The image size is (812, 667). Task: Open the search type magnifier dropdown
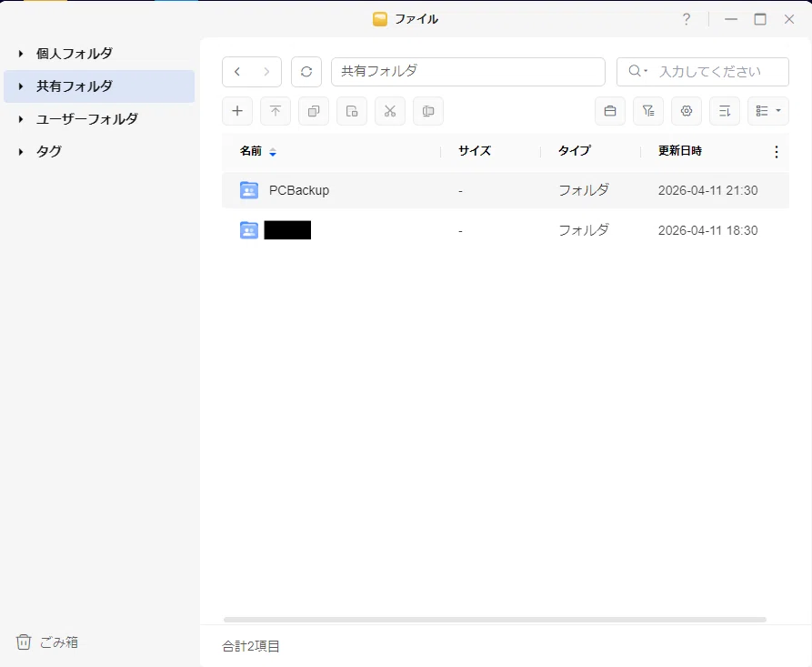tap(638, 71)
